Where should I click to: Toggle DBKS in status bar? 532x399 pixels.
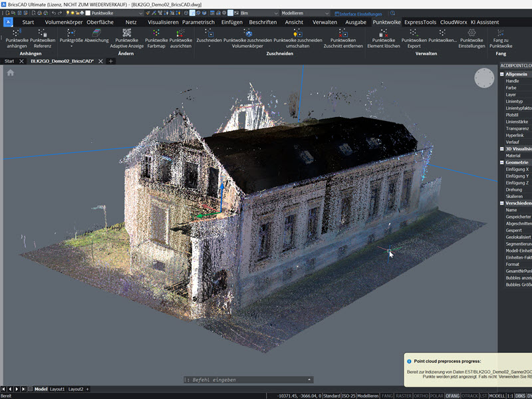pos(520,396)
